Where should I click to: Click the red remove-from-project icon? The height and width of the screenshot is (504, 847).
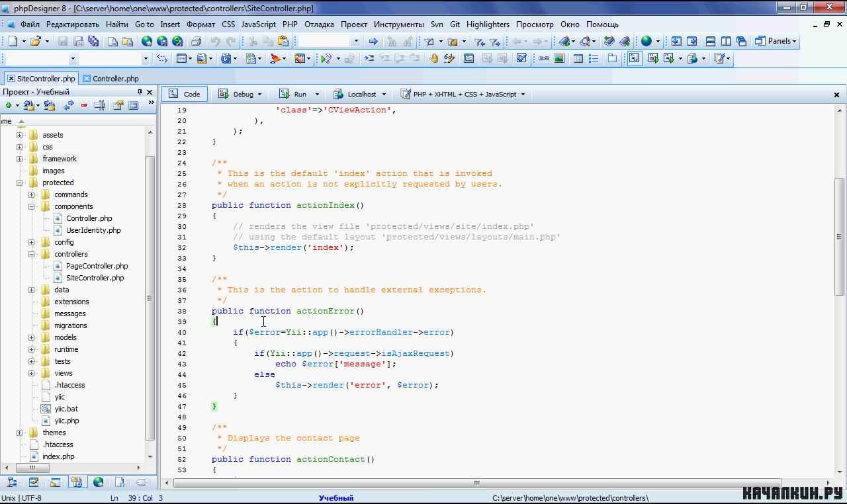[x=84, y=105]
